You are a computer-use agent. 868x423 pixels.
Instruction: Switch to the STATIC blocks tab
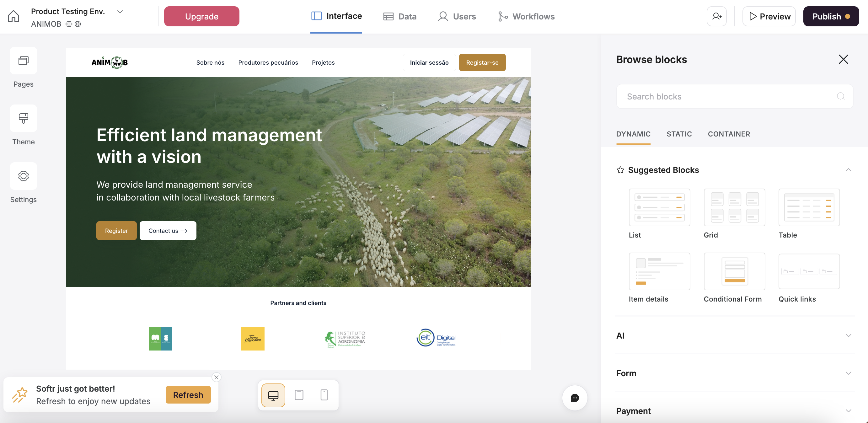point(679,134)
